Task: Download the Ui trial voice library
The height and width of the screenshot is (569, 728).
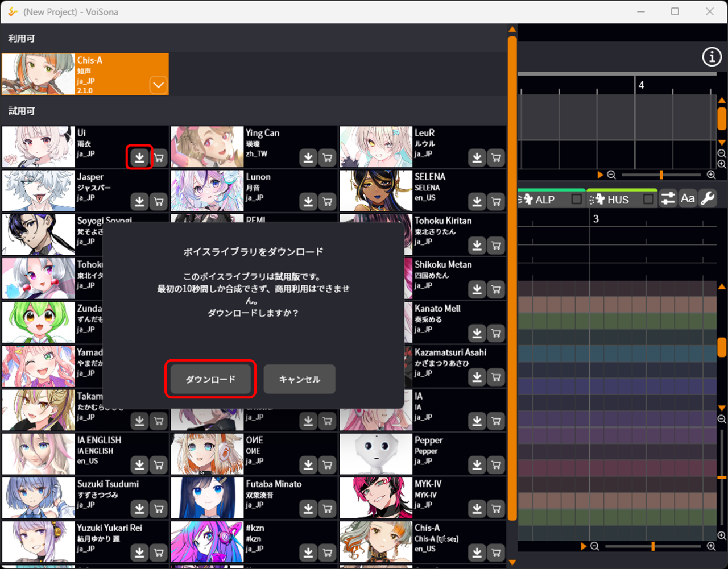Action: pyautogui.click(x=139, y=157)
